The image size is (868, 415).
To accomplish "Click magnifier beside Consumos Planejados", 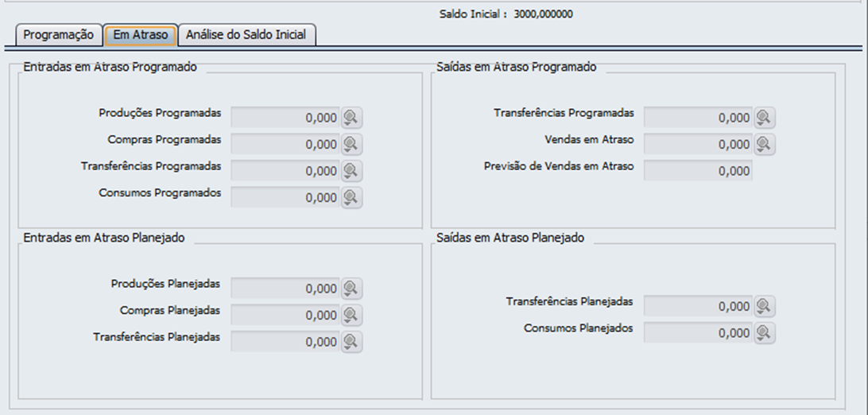I will [765, 333].
